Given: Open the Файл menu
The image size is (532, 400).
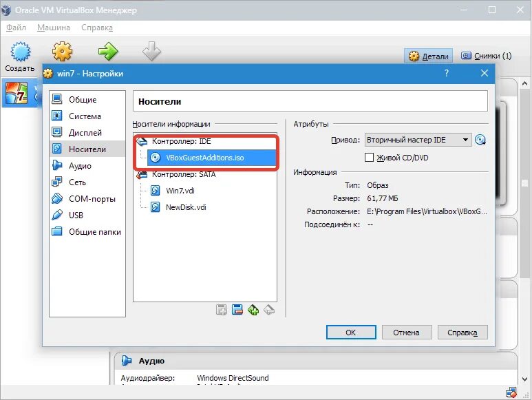Looking at the screenshot, I should pos(16,28).
